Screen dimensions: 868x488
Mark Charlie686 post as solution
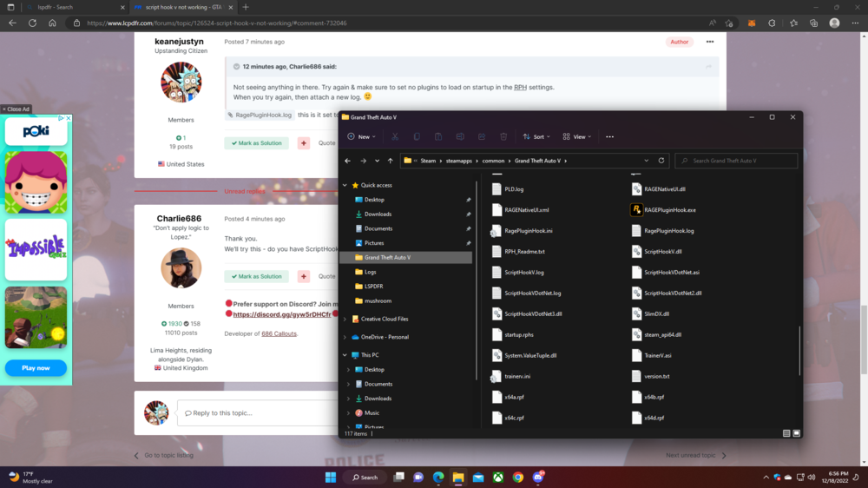point(256,276)
